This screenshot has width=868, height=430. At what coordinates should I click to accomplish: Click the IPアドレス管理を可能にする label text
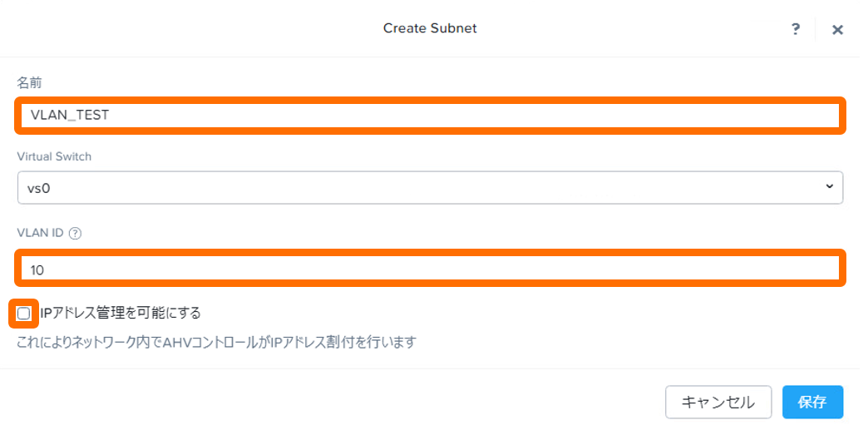tap(121, 314)
